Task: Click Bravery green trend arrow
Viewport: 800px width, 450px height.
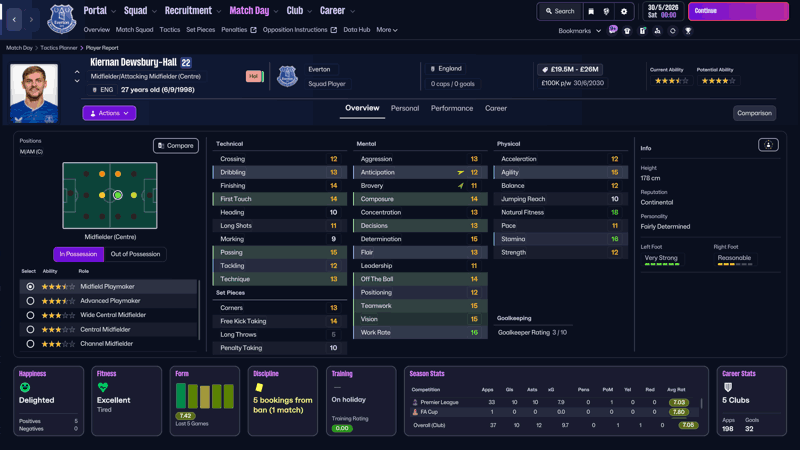Action: [461, 186]
